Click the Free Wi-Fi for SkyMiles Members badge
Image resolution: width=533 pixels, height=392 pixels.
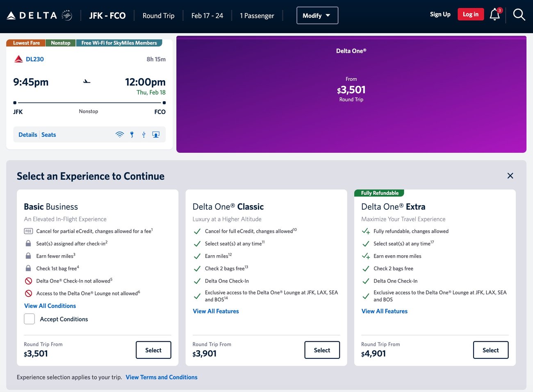click(x=119, y=43)
